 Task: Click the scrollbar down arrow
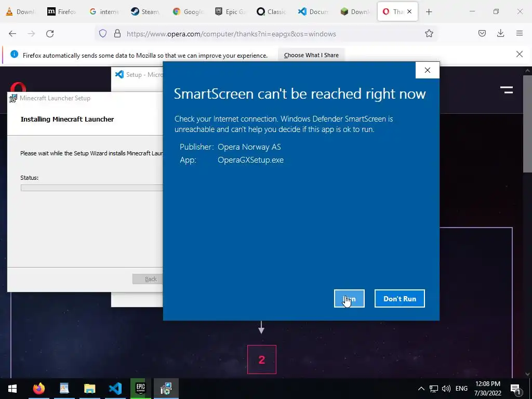pos(527,374)
